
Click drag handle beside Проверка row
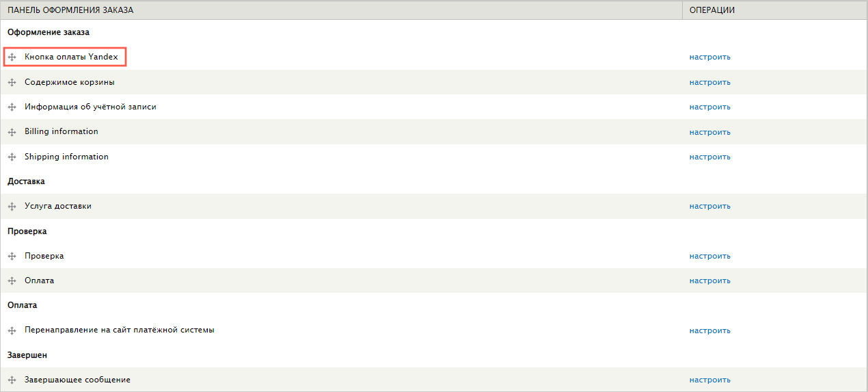[12, 257]
